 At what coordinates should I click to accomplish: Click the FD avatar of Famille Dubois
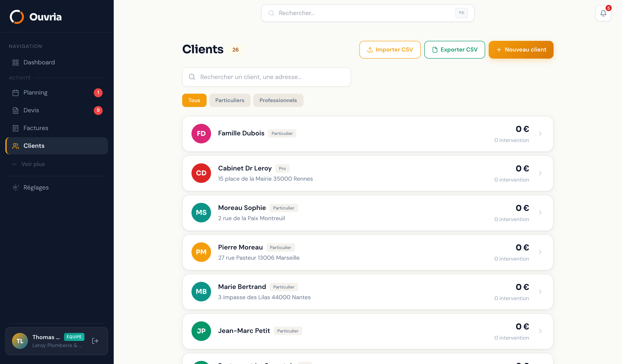coord(201,134)
